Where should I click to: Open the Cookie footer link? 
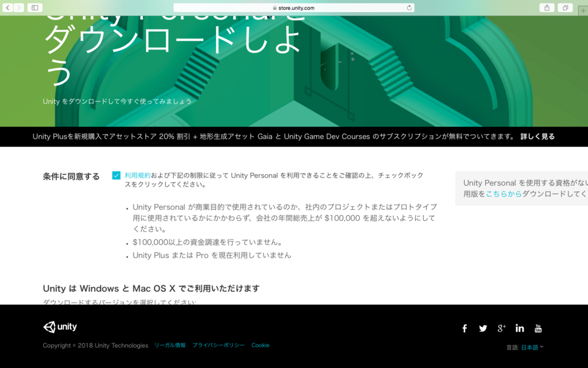pos(260,345)
